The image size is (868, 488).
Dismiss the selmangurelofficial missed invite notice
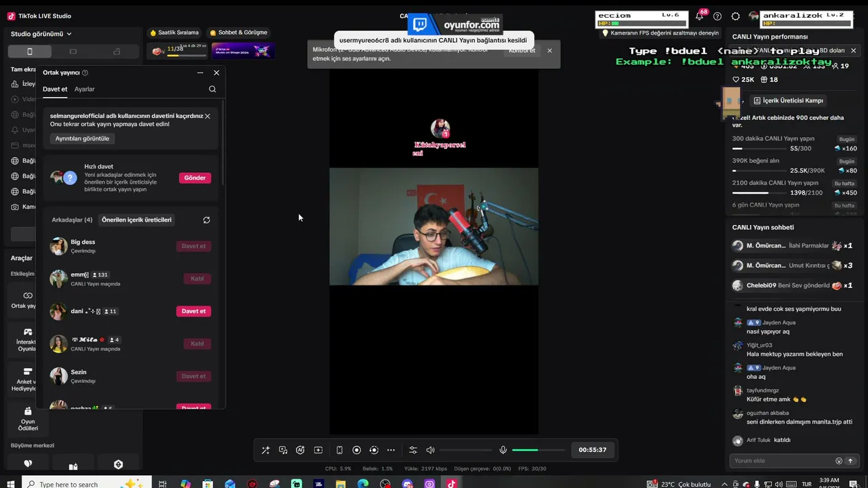tap(208, 116)
